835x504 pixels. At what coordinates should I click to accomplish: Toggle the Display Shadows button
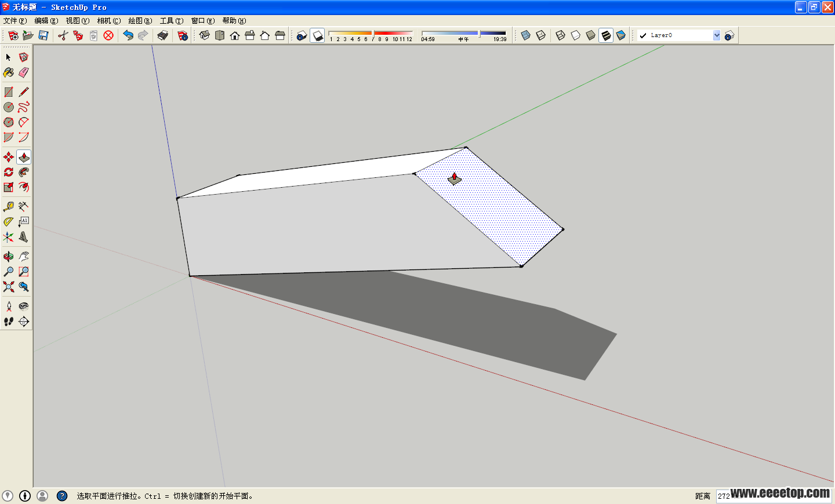click(317, 35)
